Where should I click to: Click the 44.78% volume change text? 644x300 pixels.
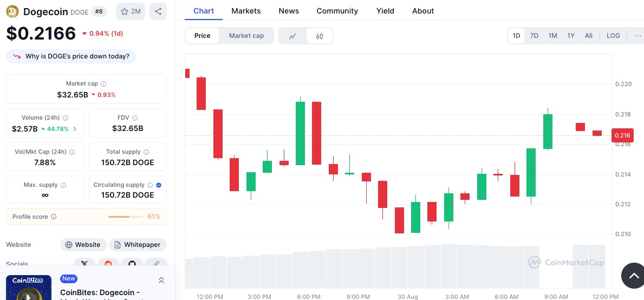[x=57, y=129]
